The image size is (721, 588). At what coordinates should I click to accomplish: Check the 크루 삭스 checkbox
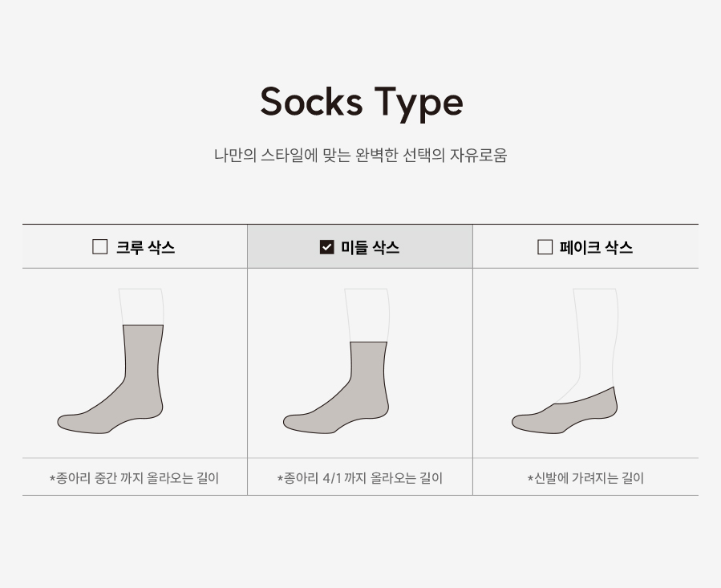[99, 246]
